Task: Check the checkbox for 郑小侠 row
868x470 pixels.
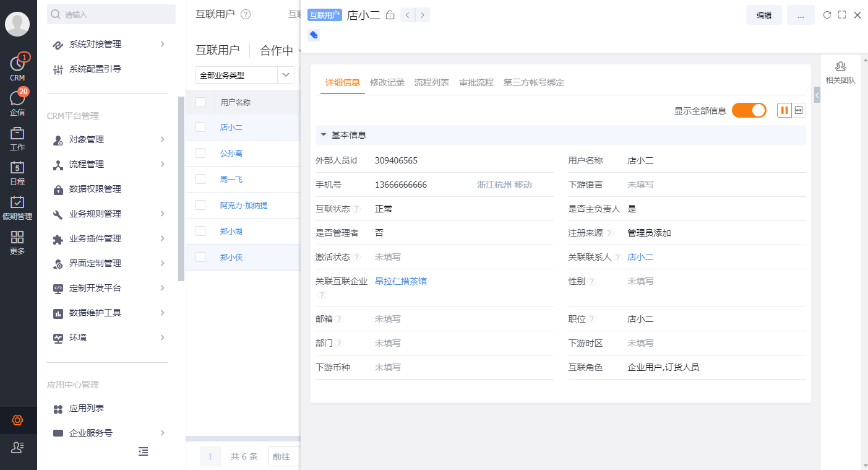Action: 200,257
